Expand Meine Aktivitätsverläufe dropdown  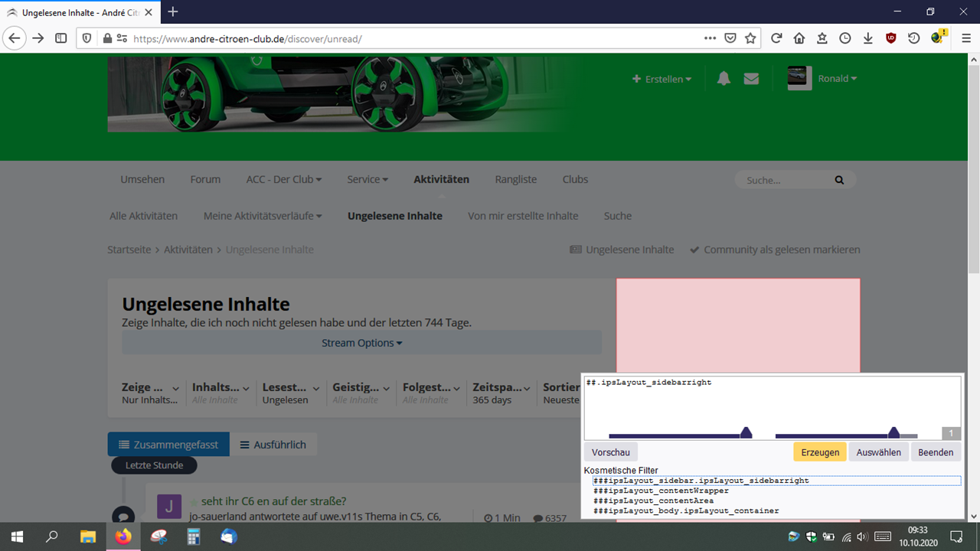coord(263,216)
